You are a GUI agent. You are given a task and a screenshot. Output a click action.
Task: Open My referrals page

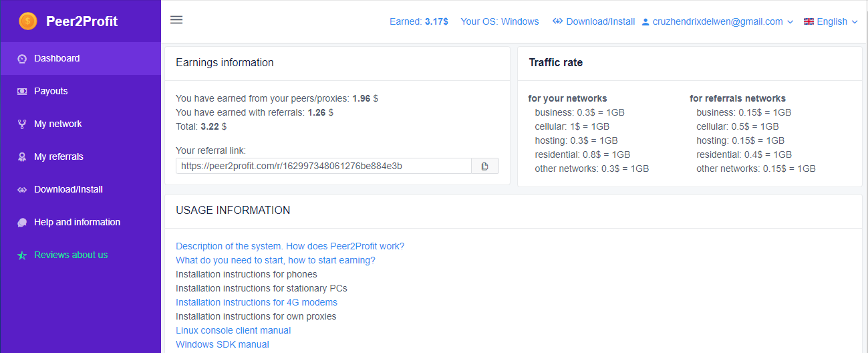(80, 156)
